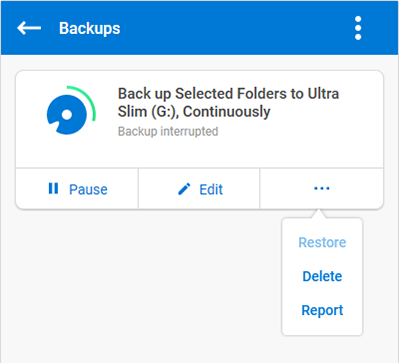
Task: Select Restore from the popup menu
Action: coord(322,242)
